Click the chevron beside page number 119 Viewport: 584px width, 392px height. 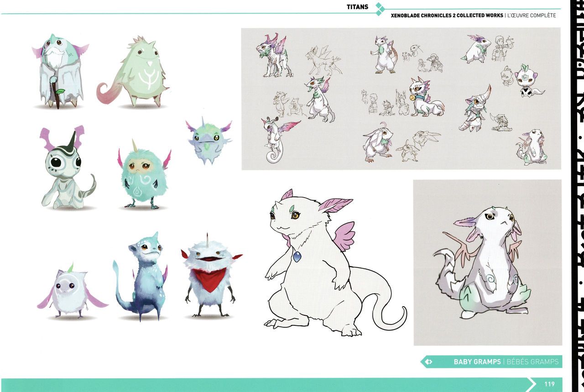532,384
